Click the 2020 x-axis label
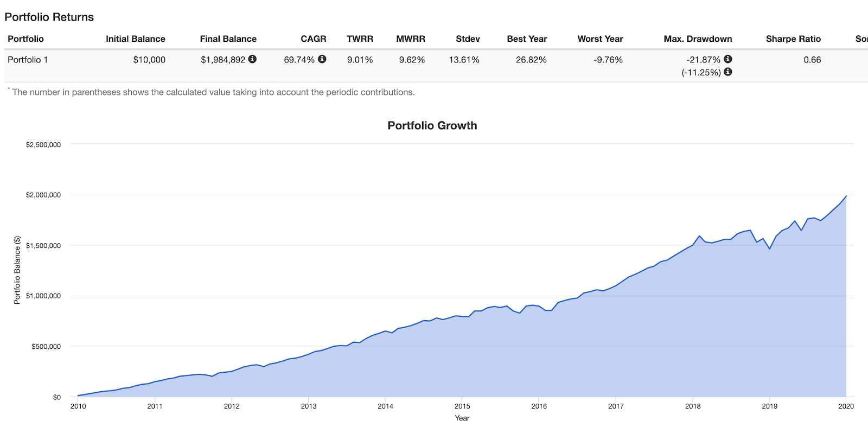 click(846, 406)
